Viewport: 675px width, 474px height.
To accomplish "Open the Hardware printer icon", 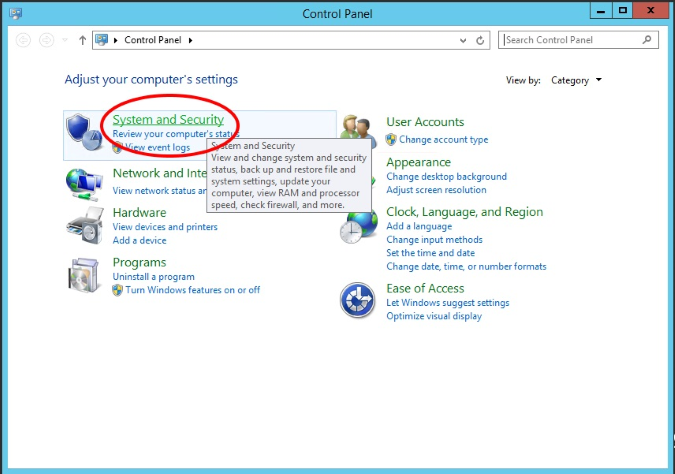I will 85,226.
